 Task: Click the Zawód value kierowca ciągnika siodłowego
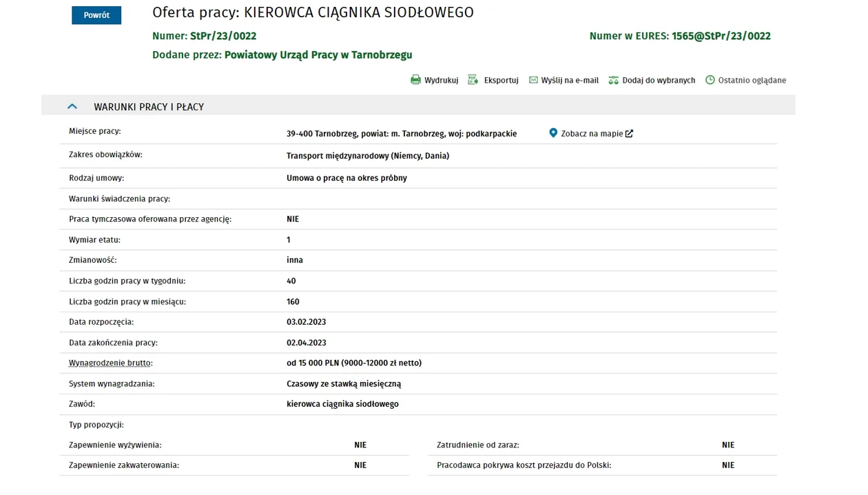342,404
